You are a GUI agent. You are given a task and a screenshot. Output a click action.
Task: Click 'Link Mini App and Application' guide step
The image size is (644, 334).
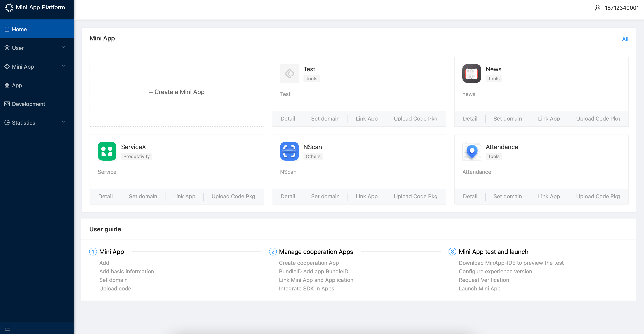pos(316,280)
